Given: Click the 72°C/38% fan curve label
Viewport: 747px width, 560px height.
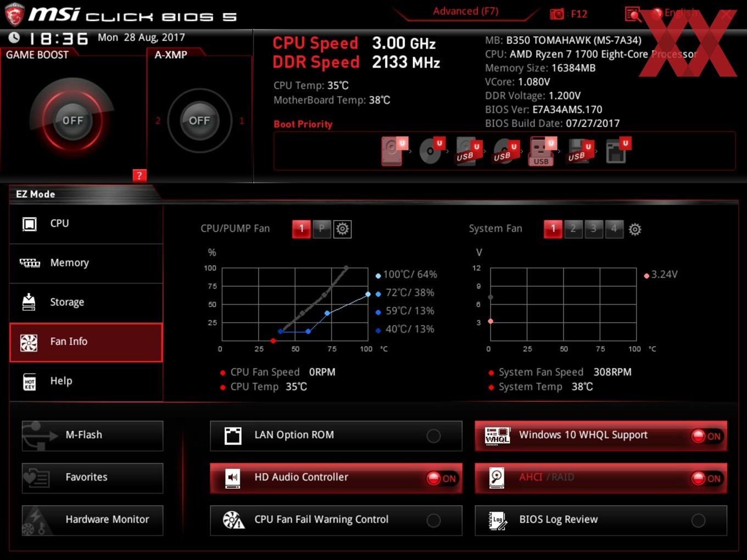Looking at the screenshot, I should point(410,293).
